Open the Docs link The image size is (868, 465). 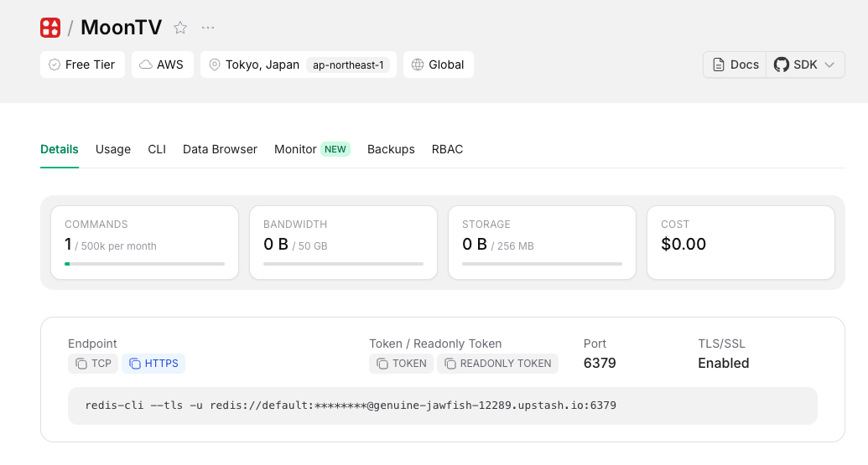[x=735, y=65]
